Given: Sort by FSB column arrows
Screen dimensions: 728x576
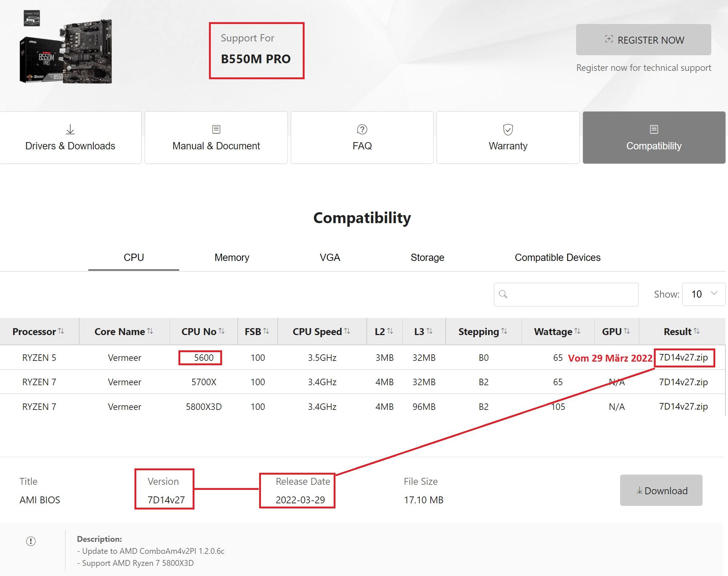Looking at the screenshot, I should [266, 331].
